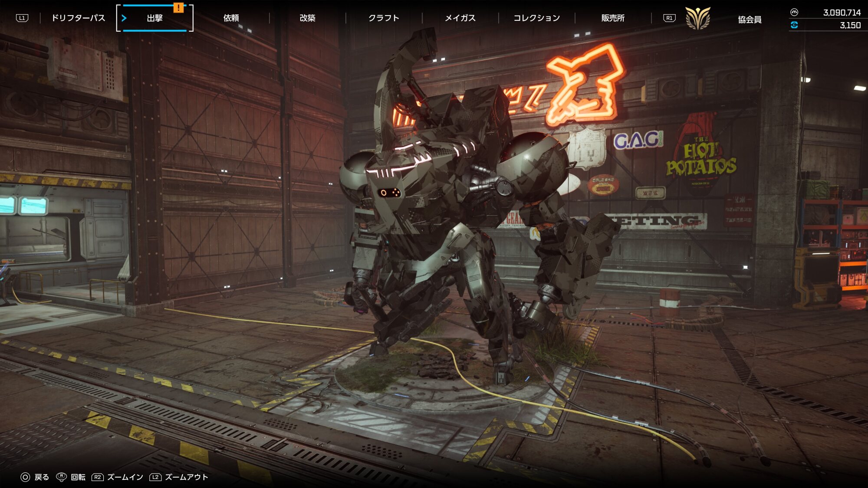
Task: Open the 改築 tab
Action: [307, 18]
